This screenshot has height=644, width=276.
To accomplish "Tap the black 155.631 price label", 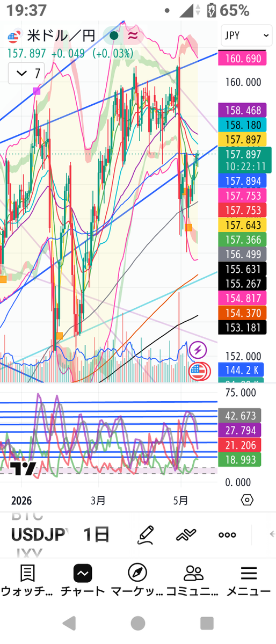I will tap(242, 269).
